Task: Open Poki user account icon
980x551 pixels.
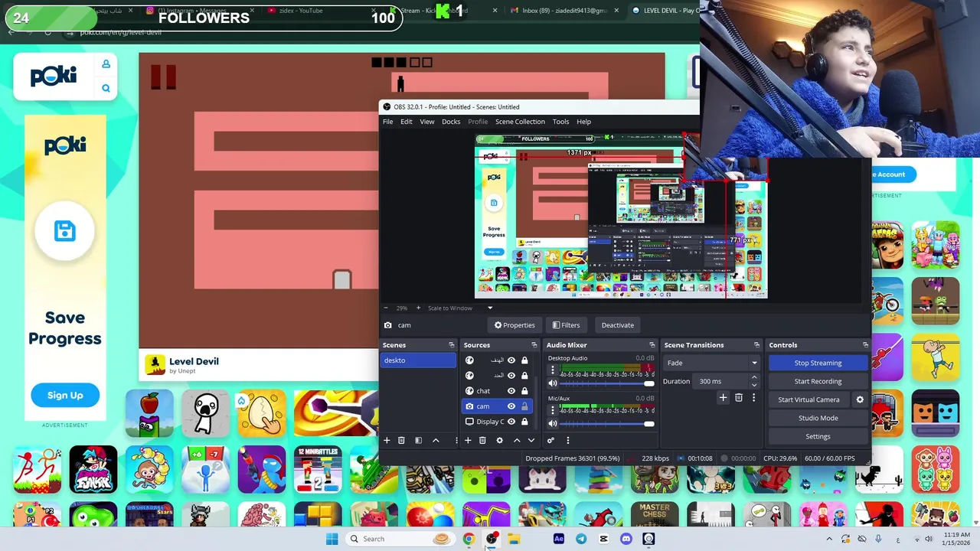Action: (106, 64)
